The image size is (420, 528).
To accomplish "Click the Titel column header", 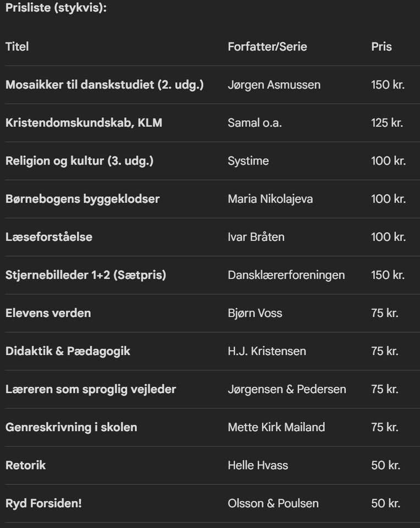I will click(x=17, y=47).
